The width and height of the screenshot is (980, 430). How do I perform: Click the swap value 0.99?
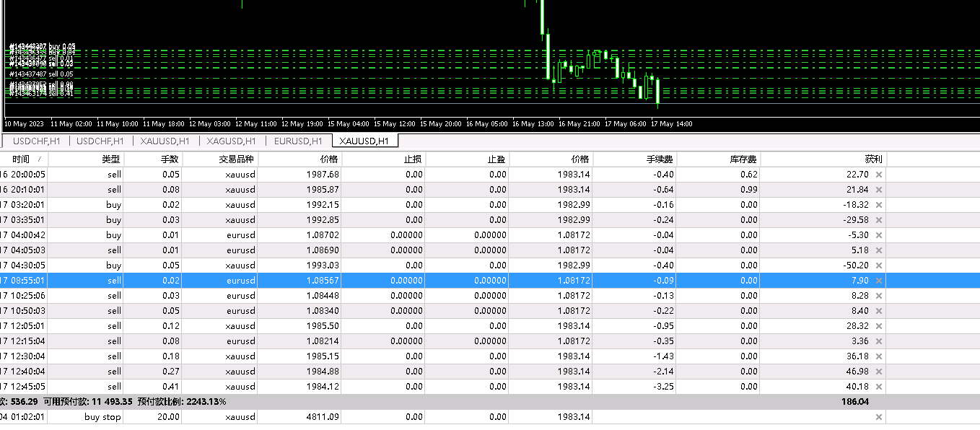point(748,190)
